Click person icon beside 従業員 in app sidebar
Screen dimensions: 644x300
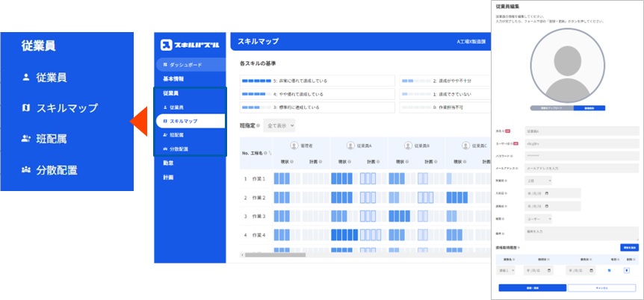(165, 107)
